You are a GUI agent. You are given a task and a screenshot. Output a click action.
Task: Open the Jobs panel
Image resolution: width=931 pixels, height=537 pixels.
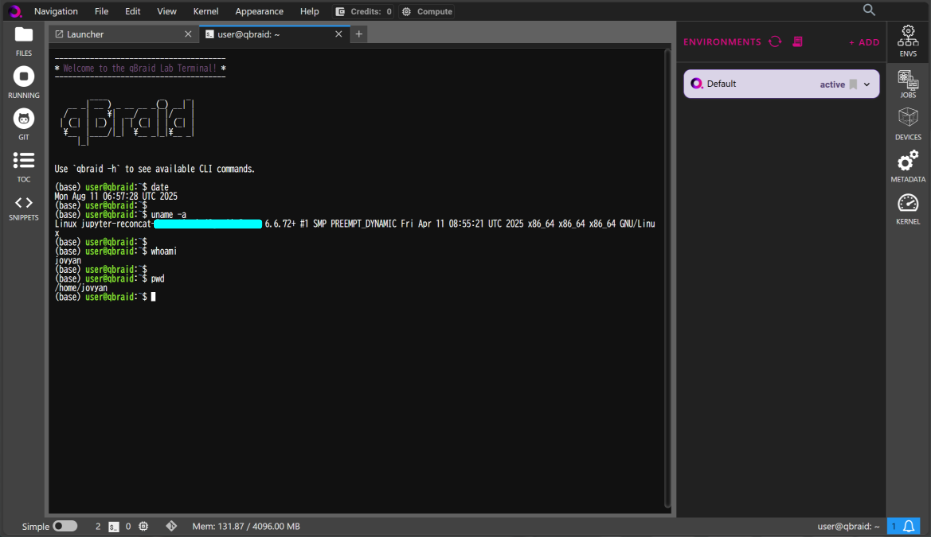(908, 84)
